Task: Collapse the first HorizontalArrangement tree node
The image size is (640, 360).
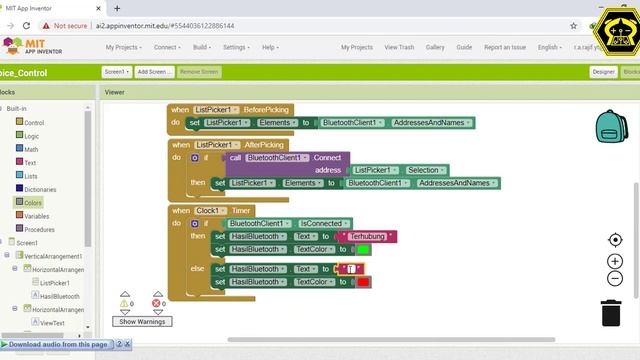Action: click(x=15, y=268)
